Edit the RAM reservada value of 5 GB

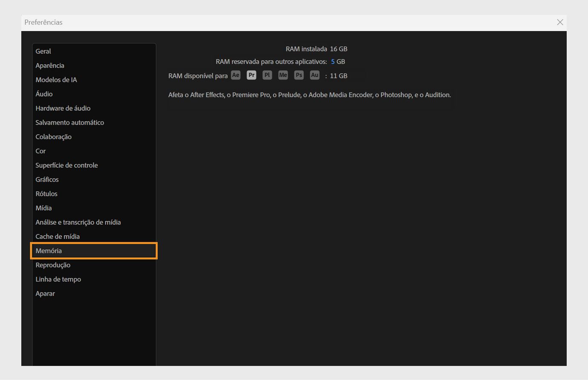tap(333, 61)
